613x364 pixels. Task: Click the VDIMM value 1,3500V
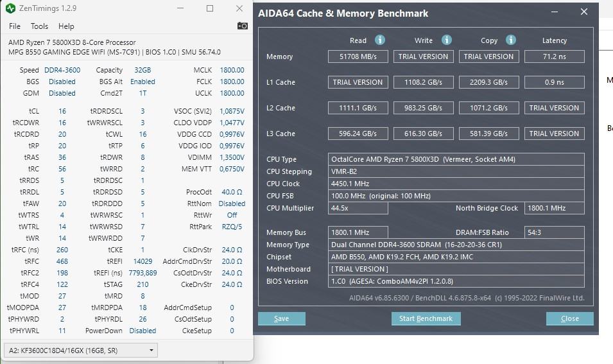click(x=232, y=157)
